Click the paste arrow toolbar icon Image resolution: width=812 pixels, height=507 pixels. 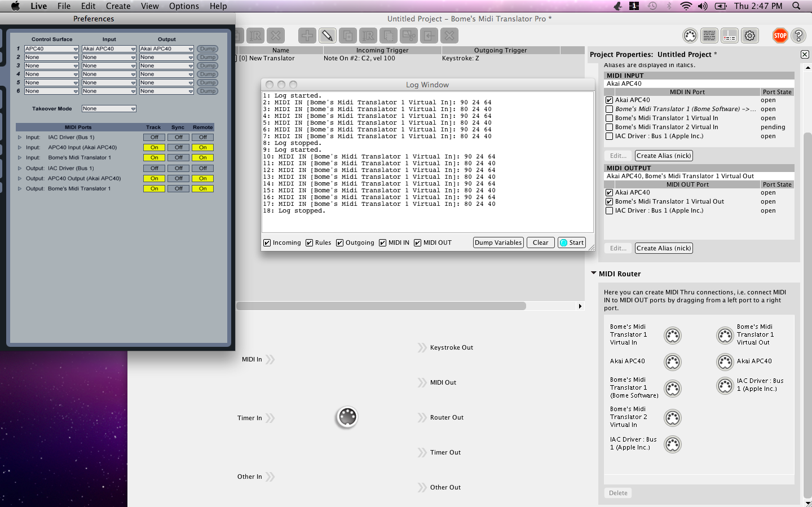(x=429, y=36)
